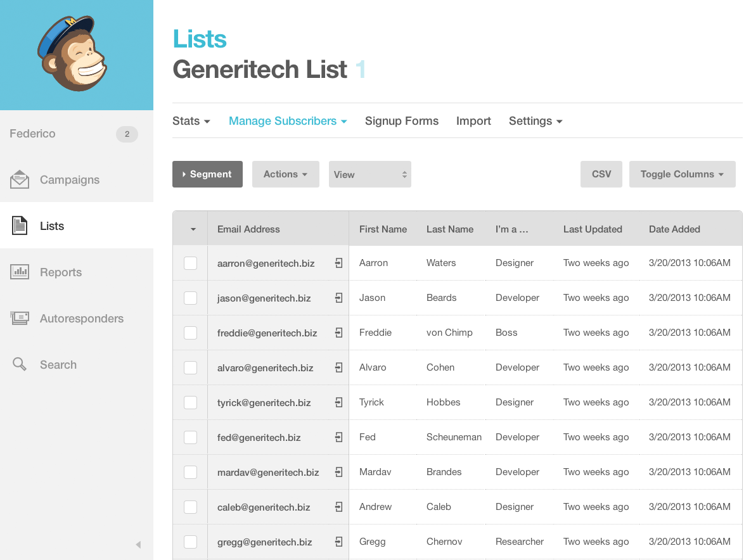Click the "I'm a ..." column header

pyautogui.click(x=511, y=229)
